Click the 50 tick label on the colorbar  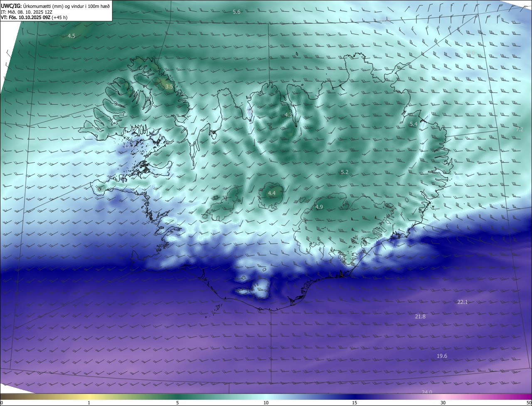click(x=529, y=403)
